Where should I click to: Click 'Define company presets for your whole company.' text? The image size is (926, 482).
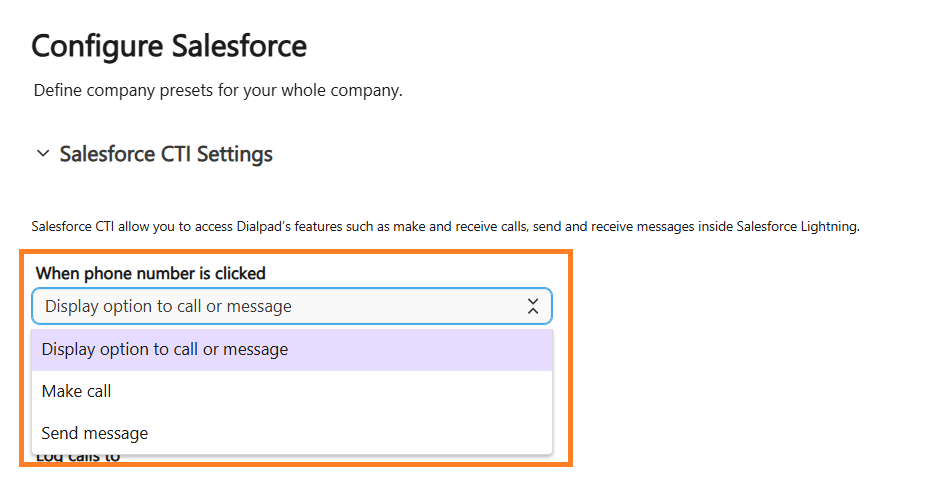click(x=218, y=90)
